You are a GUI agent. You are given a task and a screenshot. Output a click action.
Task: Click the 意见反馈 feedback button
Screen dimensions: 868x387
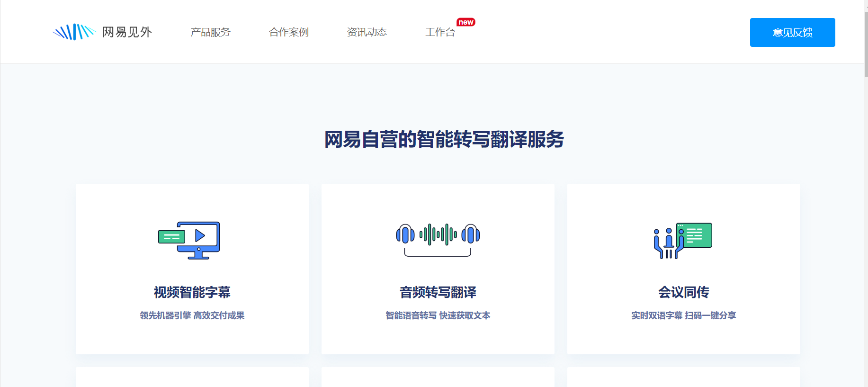pos(792,32)
